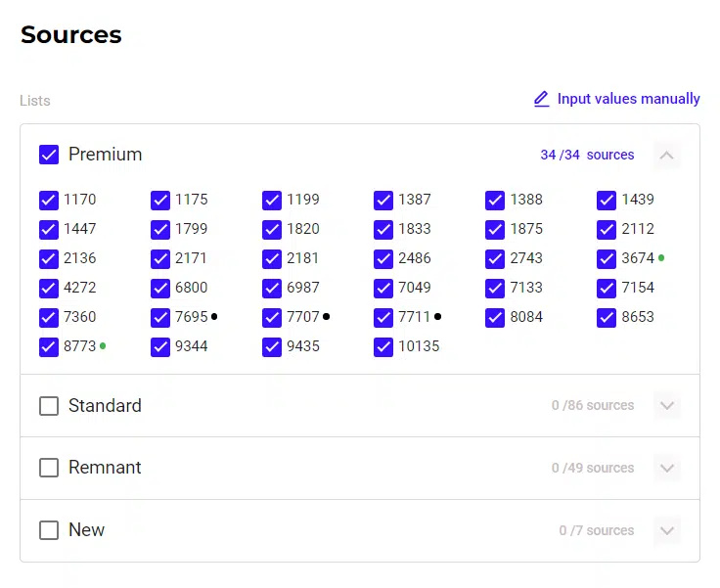The height and width of the screenshot is (588, 720).
Task: Enable the Standard group checkbox
Action: pos(49,405)
